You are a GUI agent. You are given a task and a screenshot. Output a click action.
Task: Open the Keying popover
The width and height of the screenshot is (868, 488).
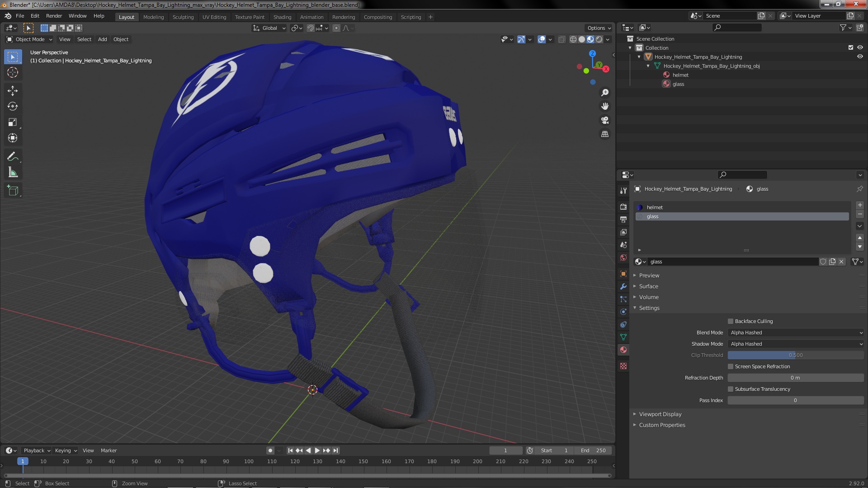(x=66, y=450)
